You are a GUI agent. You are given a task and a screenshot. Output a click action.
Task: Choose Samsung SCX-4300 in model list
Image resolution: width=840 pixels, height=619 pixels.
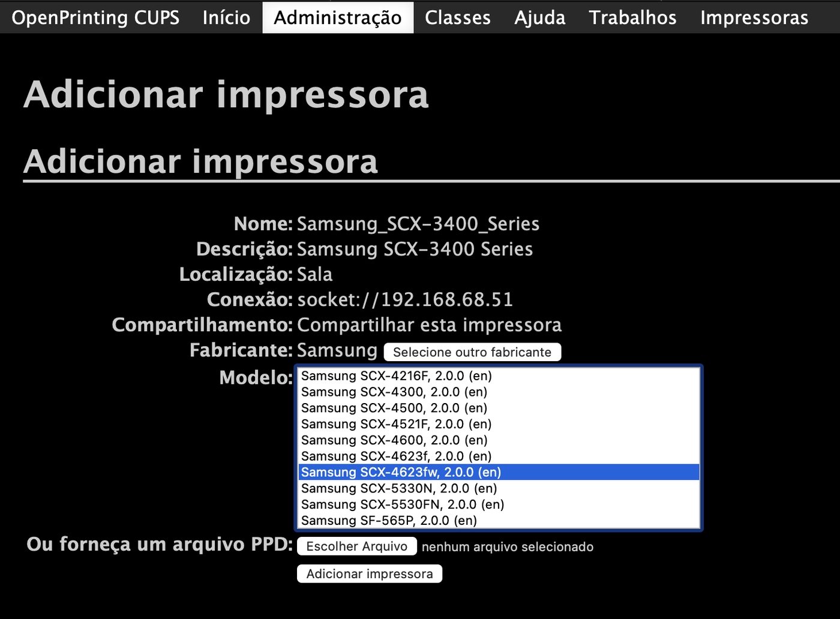click(394, 392)
